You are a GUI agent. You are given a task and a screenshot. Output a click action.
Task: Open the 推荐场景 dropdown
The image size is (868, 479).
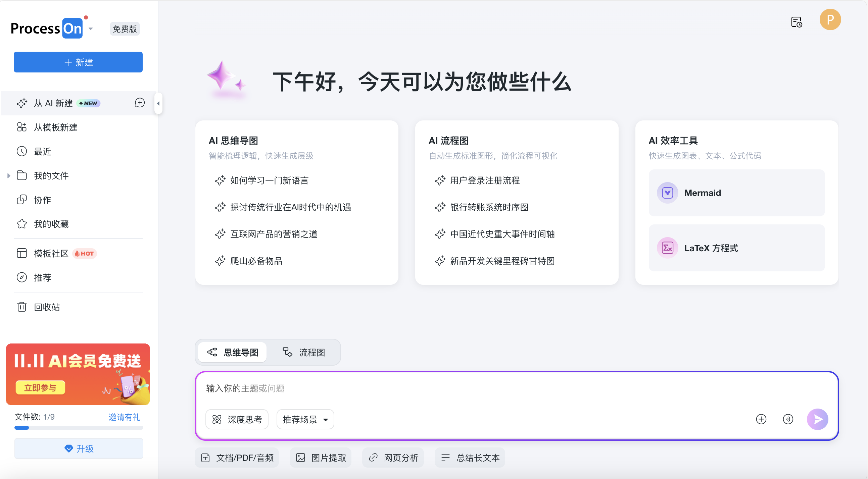coord(305,419)
